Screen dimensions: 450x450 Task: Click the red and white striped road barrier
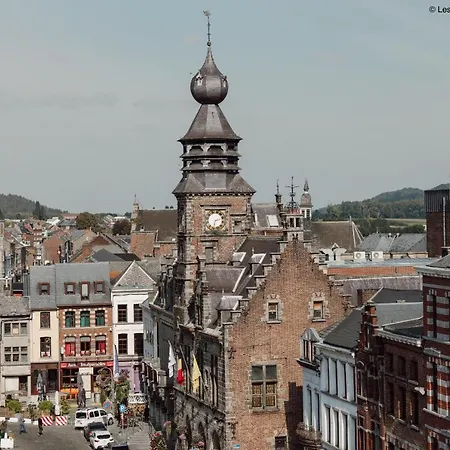click(54, 421)
